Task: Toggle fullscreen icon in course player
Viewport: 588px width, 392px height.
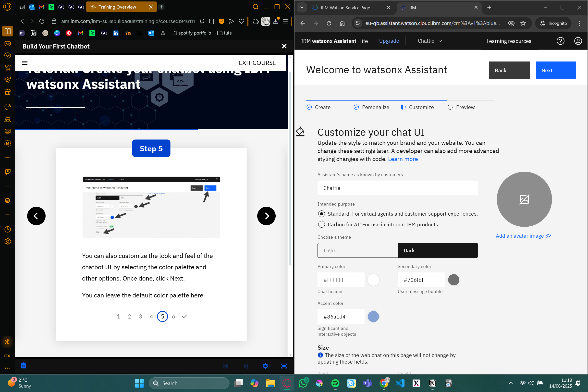Action: click(284, 366)
